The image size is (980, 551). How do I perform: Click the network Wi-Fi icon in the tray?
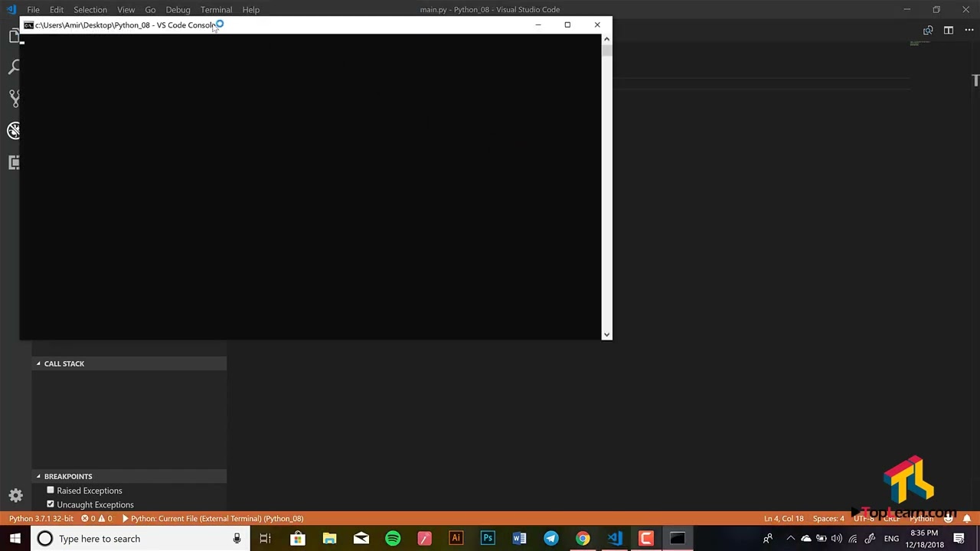853,539
